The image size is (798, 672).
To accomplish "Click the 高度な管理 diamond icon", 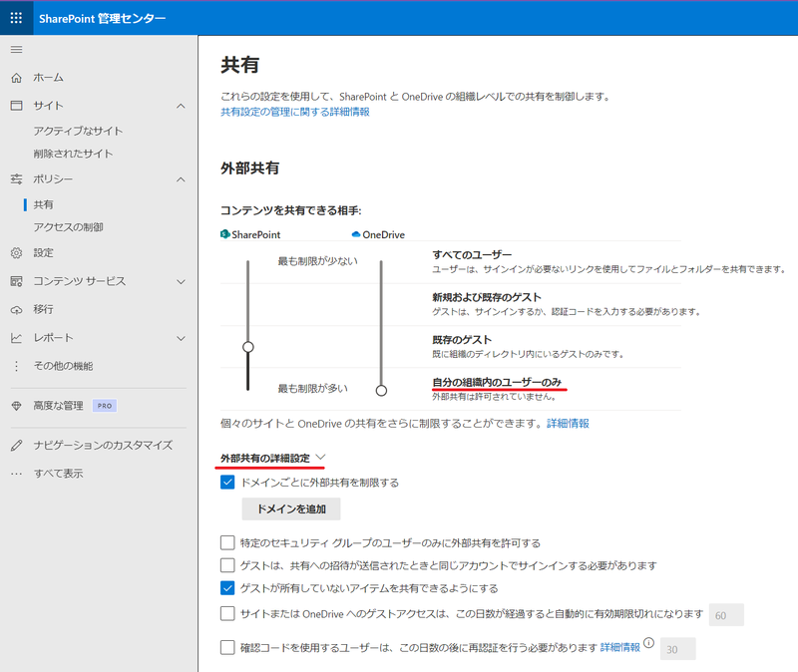I will point(16,406).
